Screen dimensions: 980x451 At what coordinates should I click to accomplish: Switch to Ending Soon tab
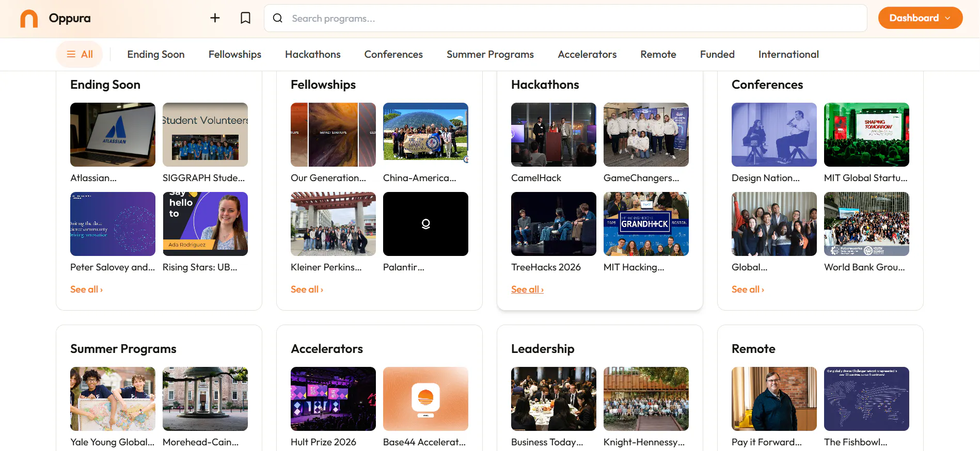click(156, 54)
